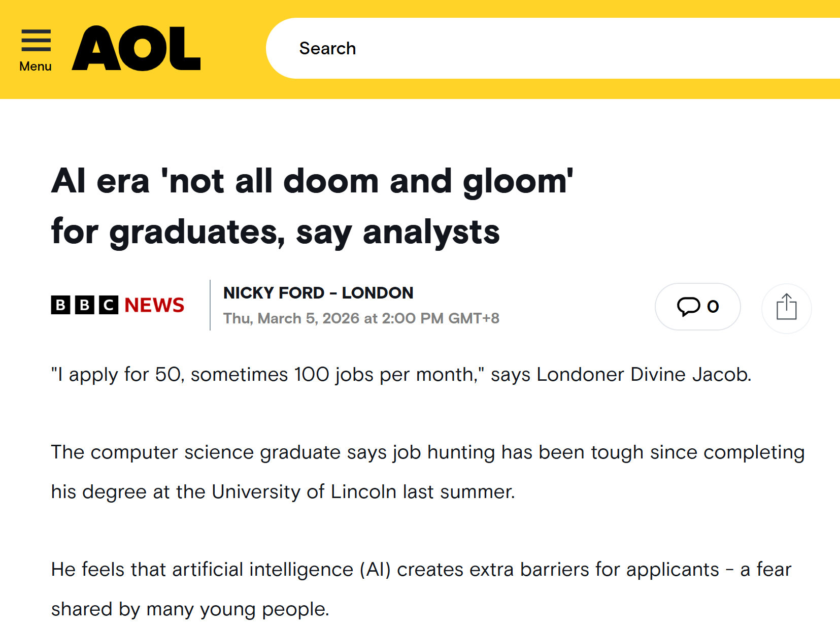The image size is (840, 626).
Task: Click the share article icon
Action: pyautogui.click(x=786, y=308)
